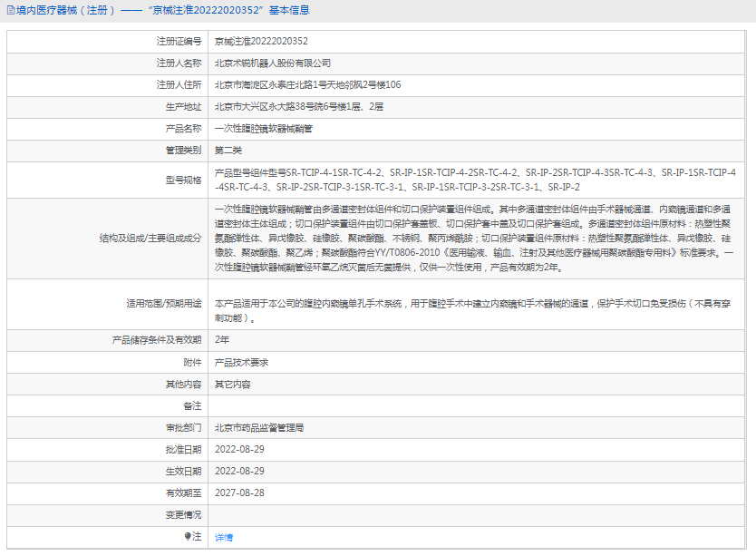Select registration number 京械注准20222020352 in table
The image size is (756, 556).
click(261, 42)
